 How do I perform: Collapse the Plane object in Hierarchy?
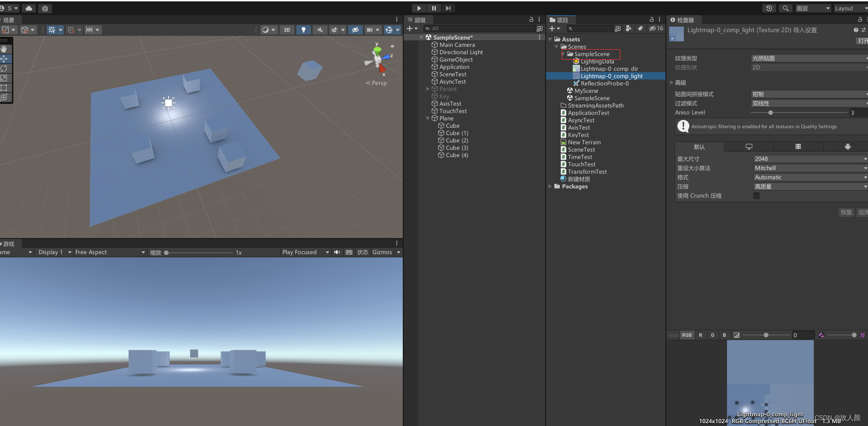[428, 119]
